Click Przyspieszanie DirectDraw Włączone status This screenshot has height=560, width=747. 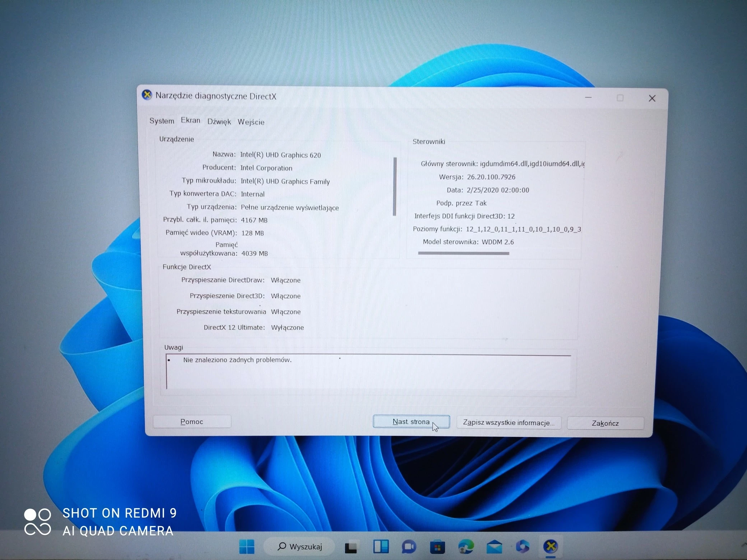point(286,280)
